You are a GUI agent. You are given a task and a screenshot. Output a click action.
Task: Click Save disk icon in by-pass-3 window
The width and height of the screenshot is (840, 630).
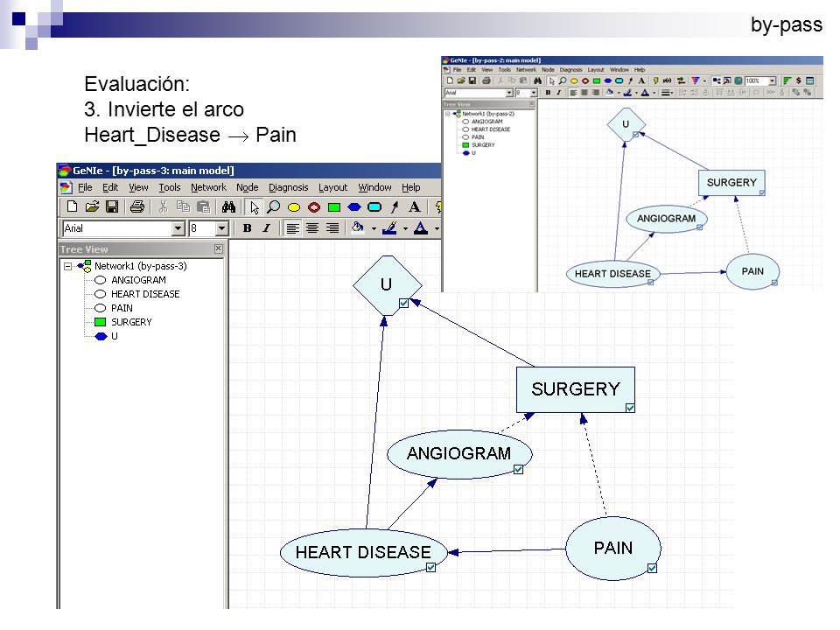pos(112,206)
